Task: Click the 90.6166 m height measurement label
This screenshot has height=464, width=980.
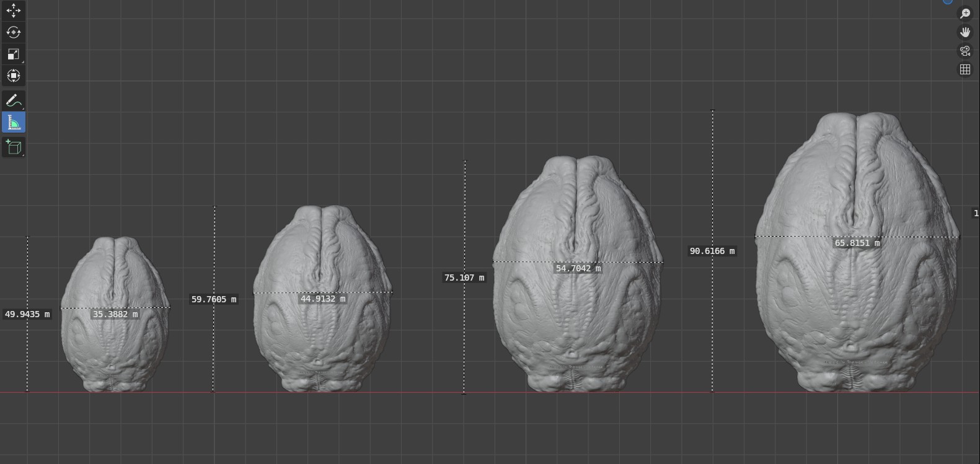Action: pyautogui.click(x=712, y=251)
